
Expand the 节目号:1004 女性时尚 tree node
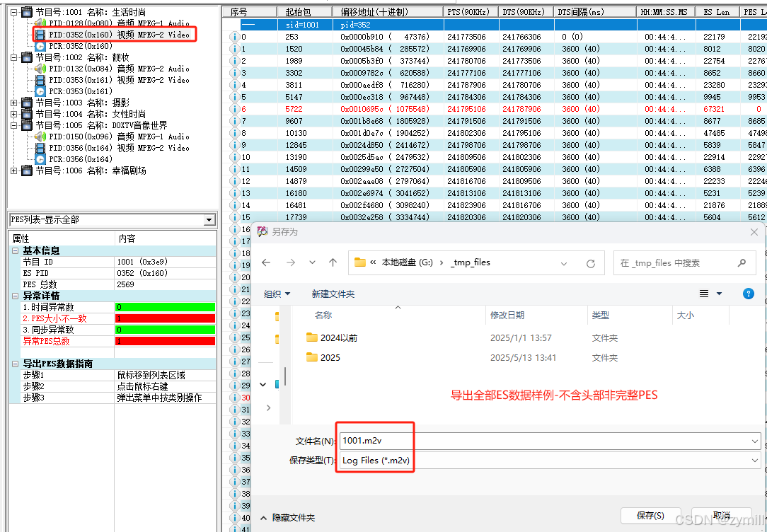coord(14,114)
